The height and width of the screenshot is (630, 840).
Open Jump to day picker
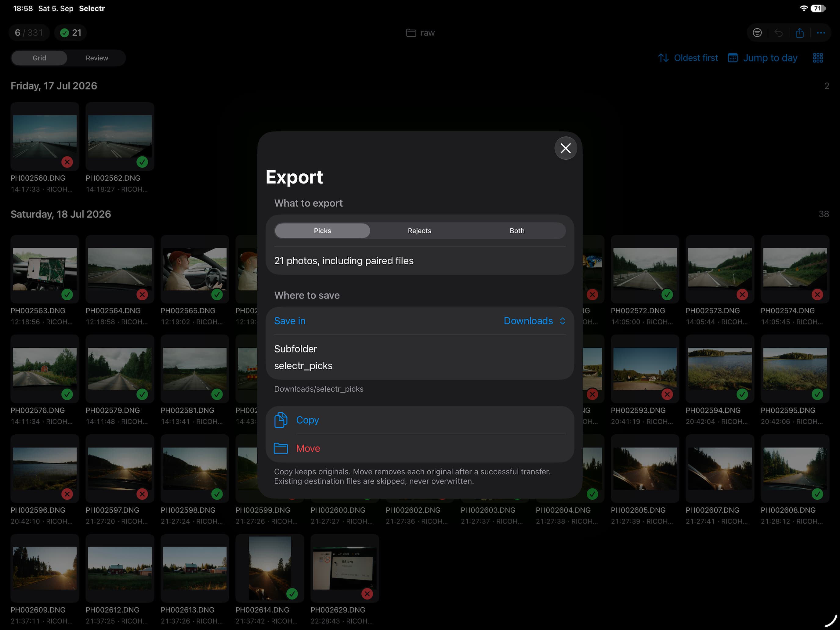762,58
